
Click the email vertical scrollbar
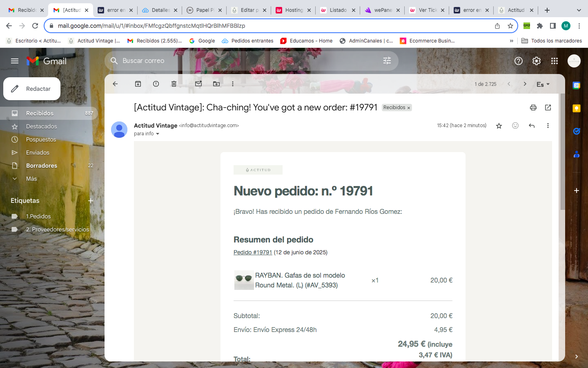pyautogui.click(x=563, y=151)
